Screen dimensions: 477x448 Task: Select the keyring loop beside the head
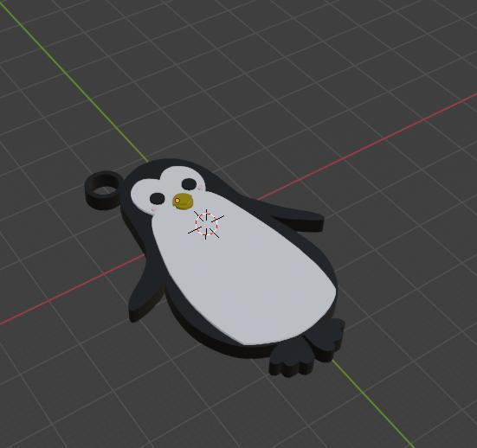tap(104, 189)
